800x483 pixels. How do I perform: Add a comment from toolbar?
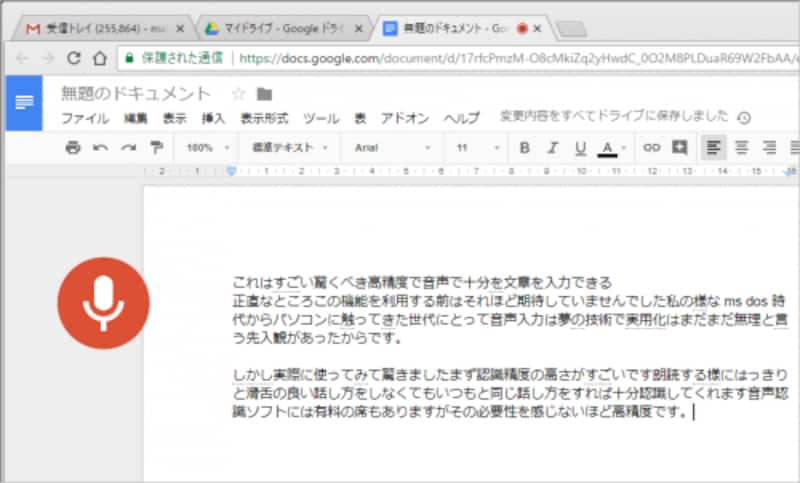(x=680, y=147)
